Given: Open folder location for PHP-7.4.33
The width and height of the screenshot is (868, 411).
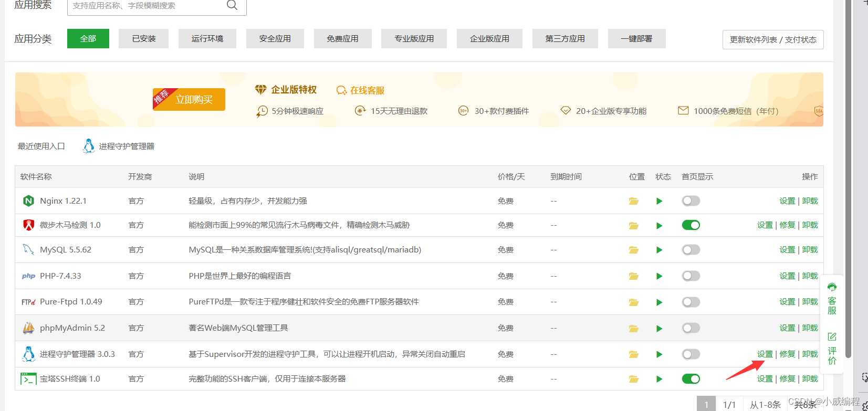Looking at the screenshot, I should 634,276.
